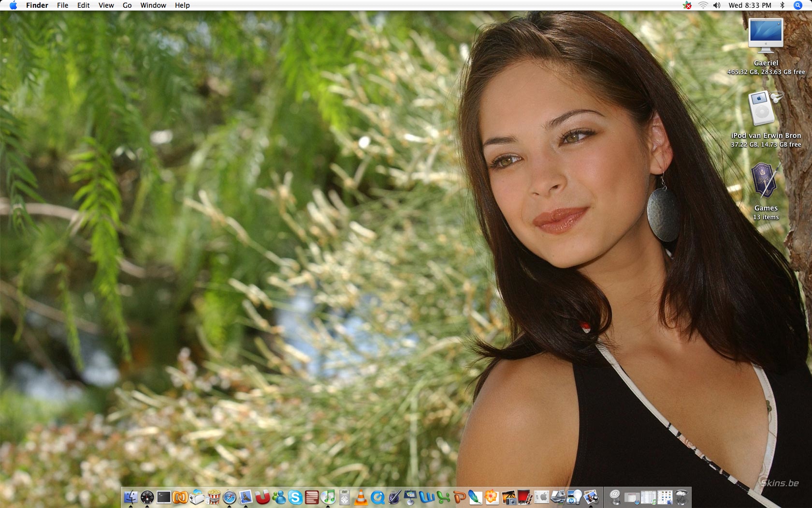
Task: Restore minimized Safari window from dock
Action: (x=632, y=497)
